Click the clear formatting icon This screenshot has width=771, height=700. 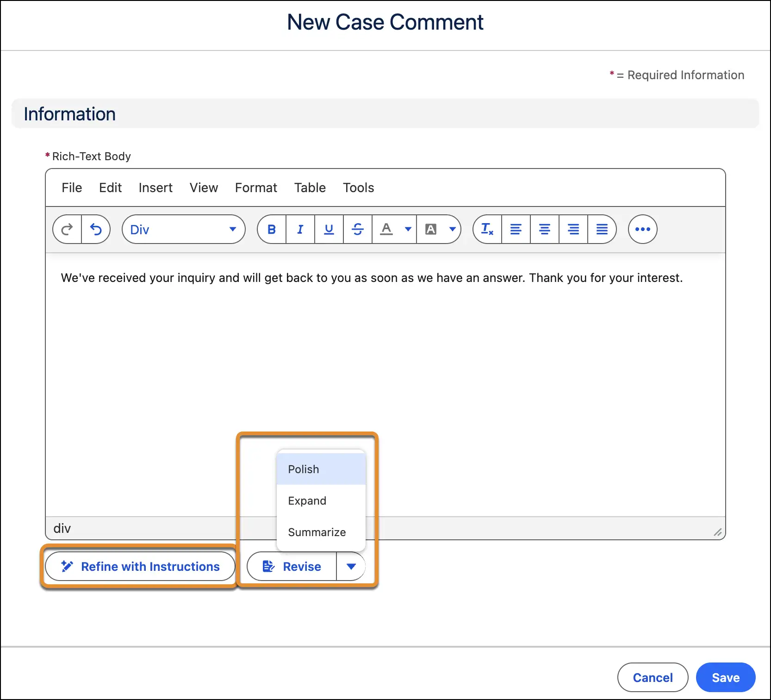pos(487,229)
